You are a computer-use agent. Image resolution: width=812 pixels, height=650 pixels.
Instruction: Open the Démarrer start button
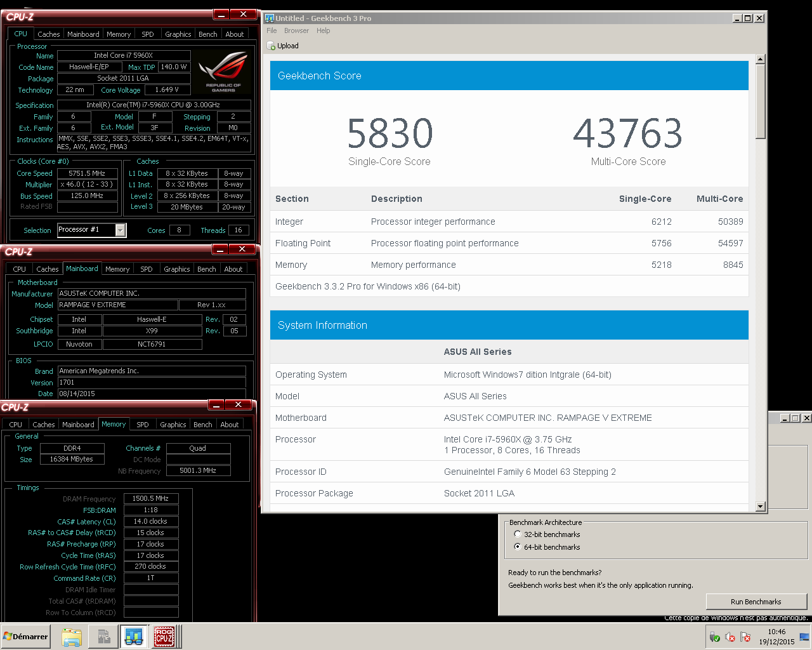26,637
